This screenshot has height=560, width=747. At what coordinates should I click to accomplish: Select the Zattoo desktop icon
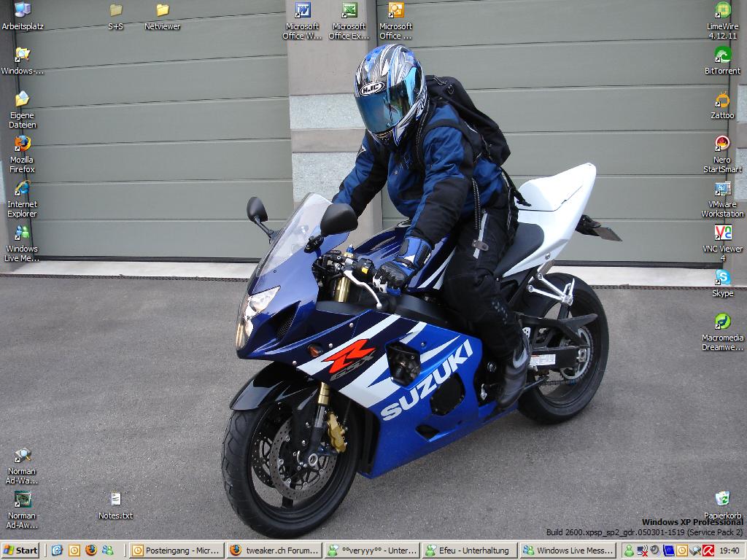click(722, 100)
